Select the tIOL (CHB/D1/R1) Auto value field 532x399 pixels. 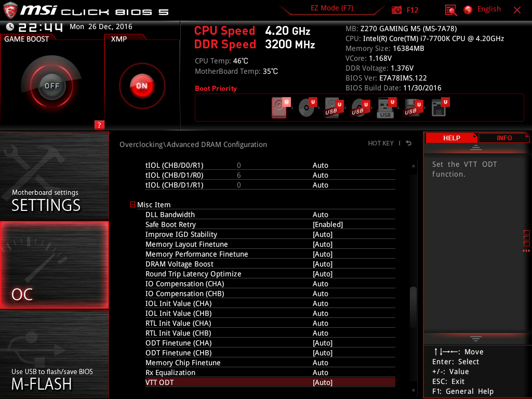pos(320,185)
